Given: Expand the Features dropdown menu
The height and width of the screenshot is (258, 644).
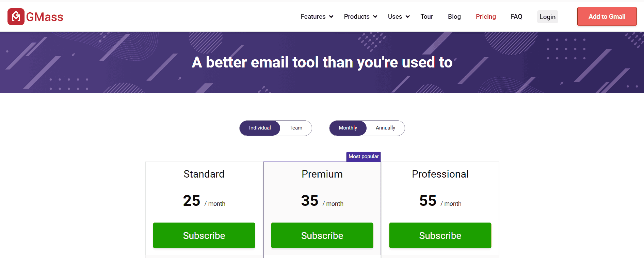Looking at the screenshot, I should [317, 17].
